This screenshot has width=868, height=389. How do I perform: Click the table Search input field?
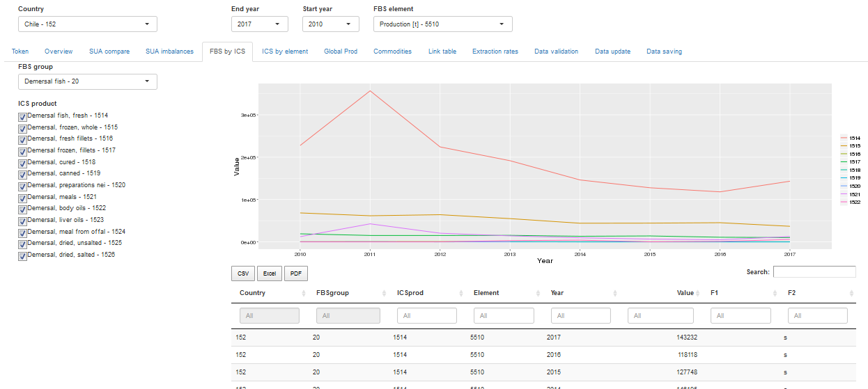click(x=814, y=272)
